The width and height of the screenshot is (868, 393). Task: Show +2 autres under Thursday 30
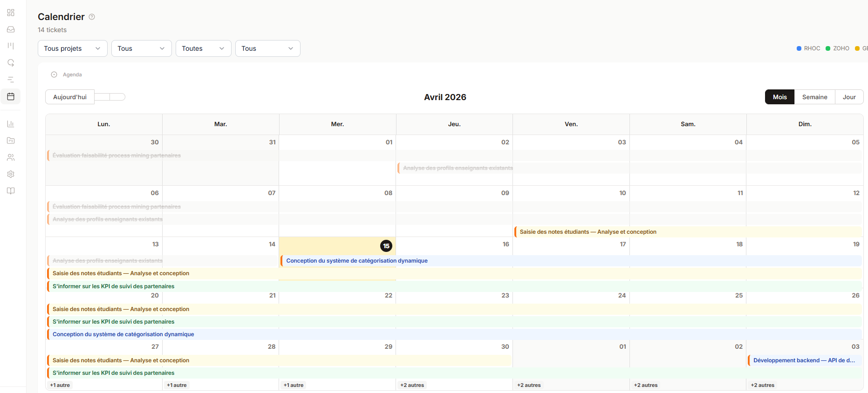[x=412, y=385]
